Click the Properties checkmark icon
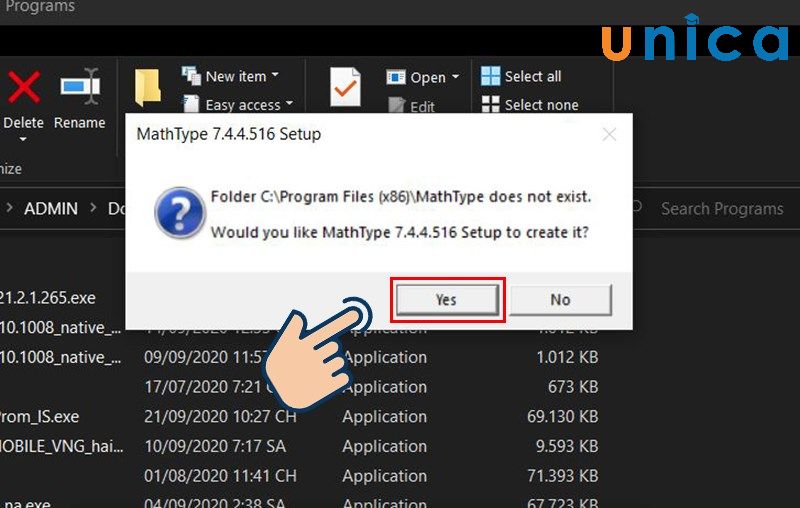 [345, 87]
